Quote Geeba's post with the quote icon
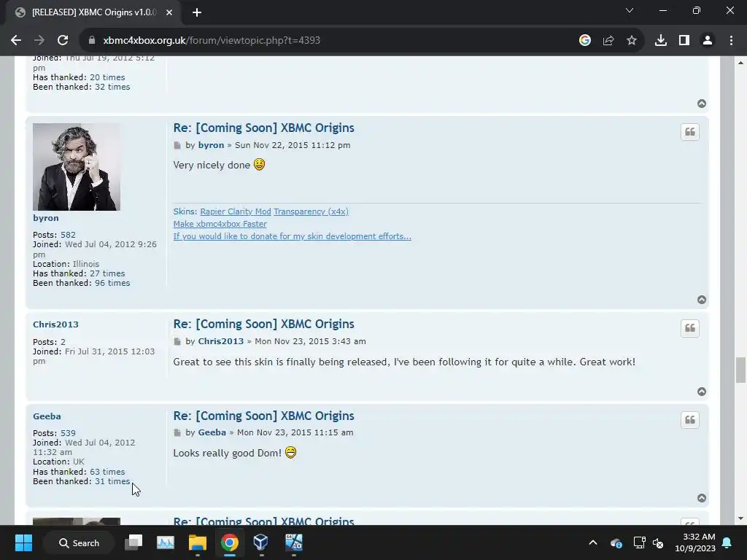Screen dimensions: 747x560 click(690, 420)
